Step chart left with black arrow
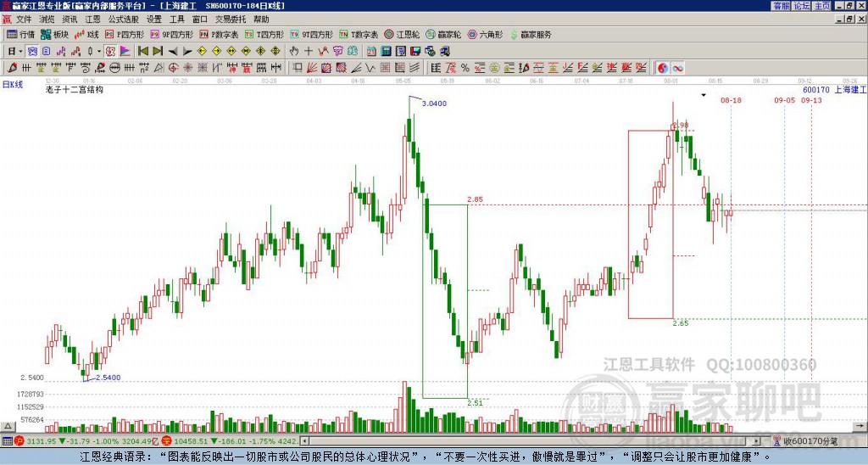 [x=173, y=51]
